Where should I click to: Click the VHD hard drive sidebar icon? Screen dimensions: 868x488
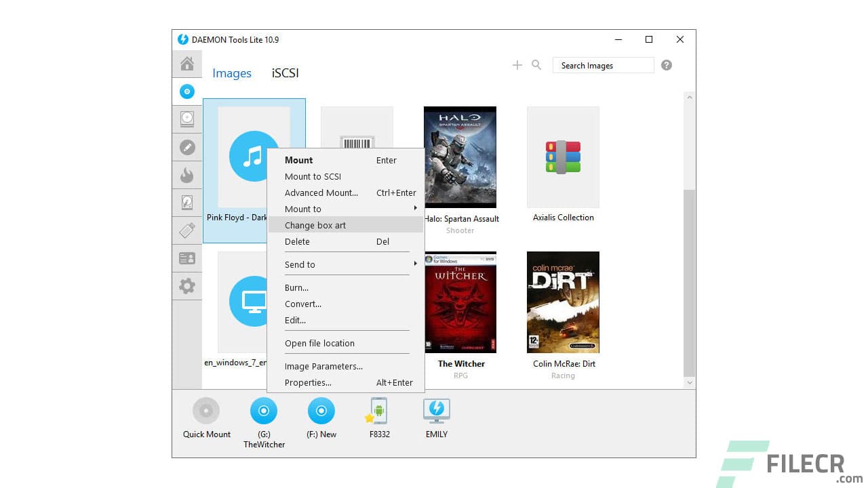coord(187,202)
